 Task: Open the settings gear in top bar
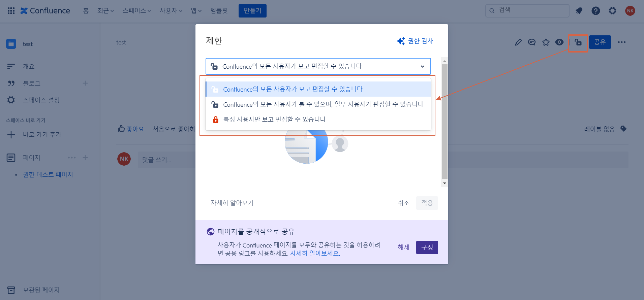pyautogui.click(x=612, y=11)
